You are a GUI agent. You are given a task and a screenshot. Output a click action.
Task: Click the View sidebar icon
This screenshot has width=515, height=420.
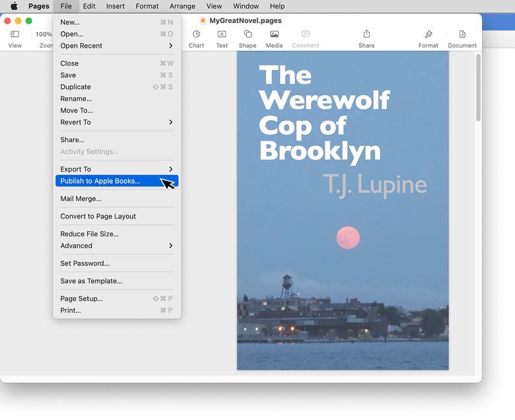pos(15,34)
